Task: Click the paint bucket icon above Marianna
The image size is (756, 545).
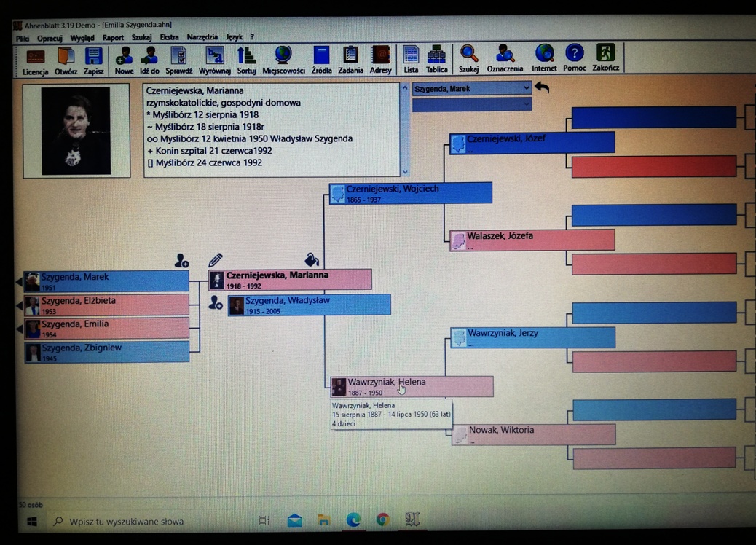Action: [312, 259]
